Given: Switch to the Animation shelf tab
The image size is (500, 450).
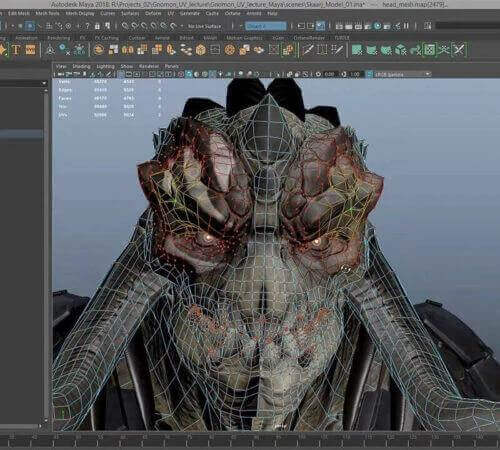Looking at the screenshot, I should point(26,38).
